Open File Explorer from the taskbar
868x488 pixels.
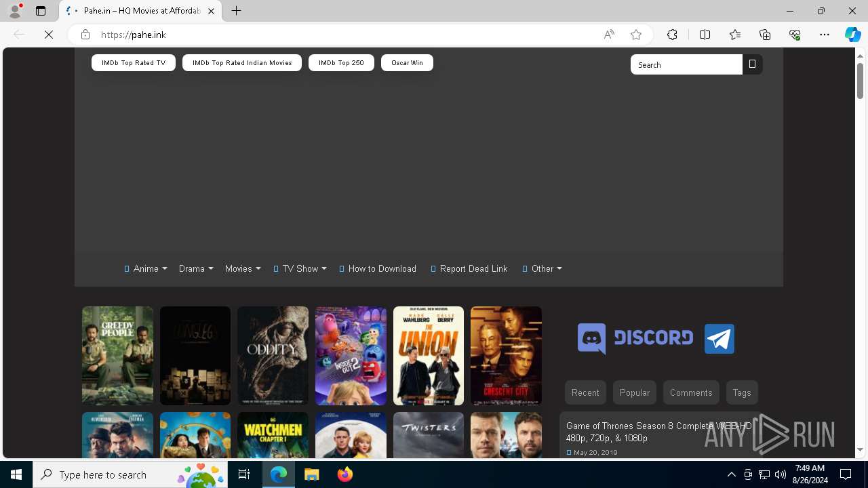(x=311, y=474)
